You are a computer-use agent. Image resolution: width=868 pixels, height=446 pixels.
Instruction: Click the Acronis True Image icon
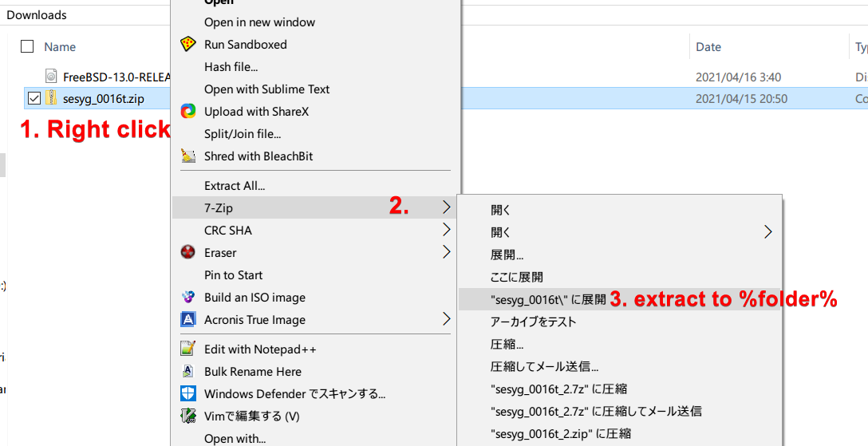188,320
